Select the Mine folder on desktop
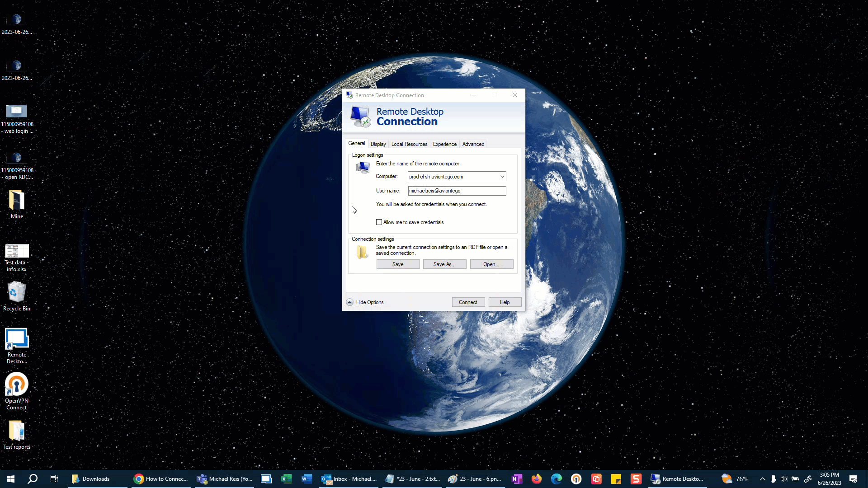The width and height of the screenshot is (868, 488). pyautogui.click(x=17, y=205)
